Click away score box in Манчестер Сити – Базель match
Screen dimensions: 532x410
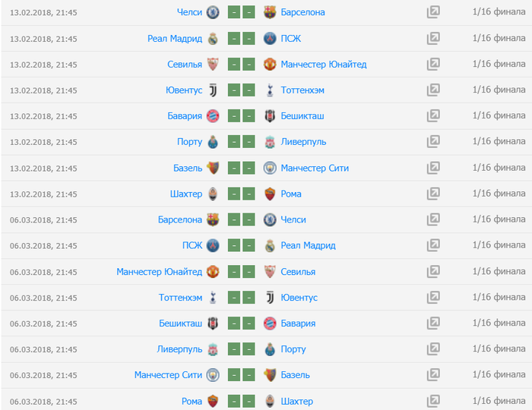tap(249, 375)
